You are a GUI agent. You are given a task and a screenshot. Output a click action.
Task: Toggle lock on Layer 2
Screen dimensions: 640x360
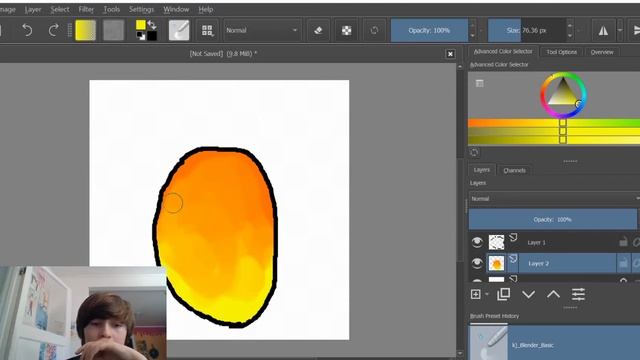[x=623, y=263]
